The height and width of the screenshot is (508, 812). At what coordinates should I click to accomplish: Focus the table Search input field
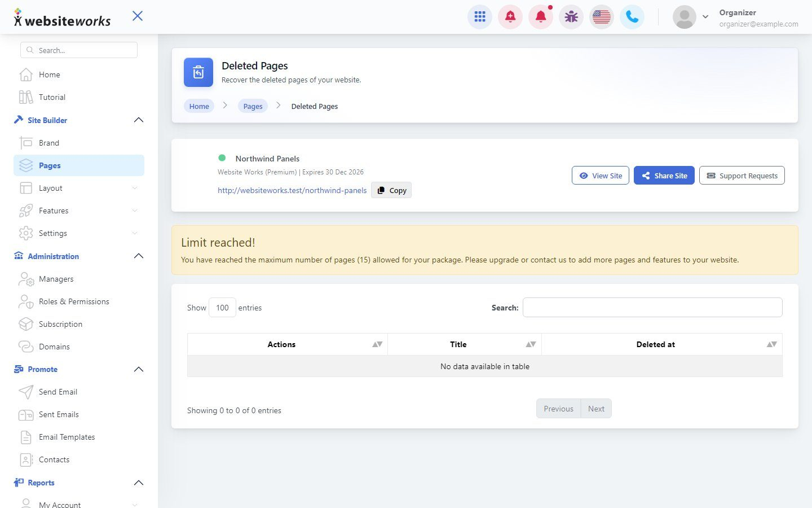pyautogui.click(x=652, y=307)
